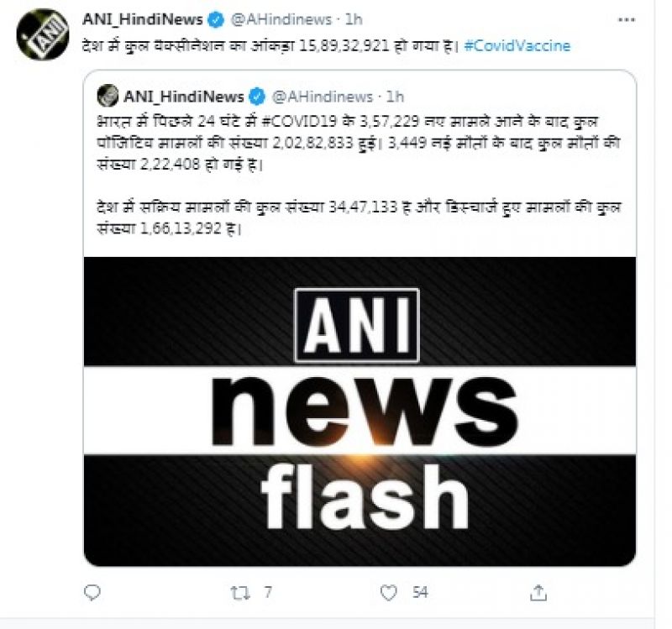Expand the three-dot more options menu

click(x=626, y=19)
